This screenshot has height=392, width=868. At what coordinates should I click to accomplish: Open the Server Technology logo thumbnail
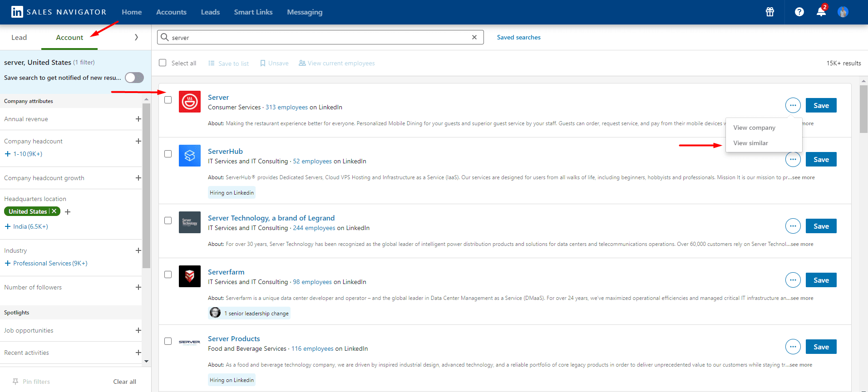tap(190, 222)
